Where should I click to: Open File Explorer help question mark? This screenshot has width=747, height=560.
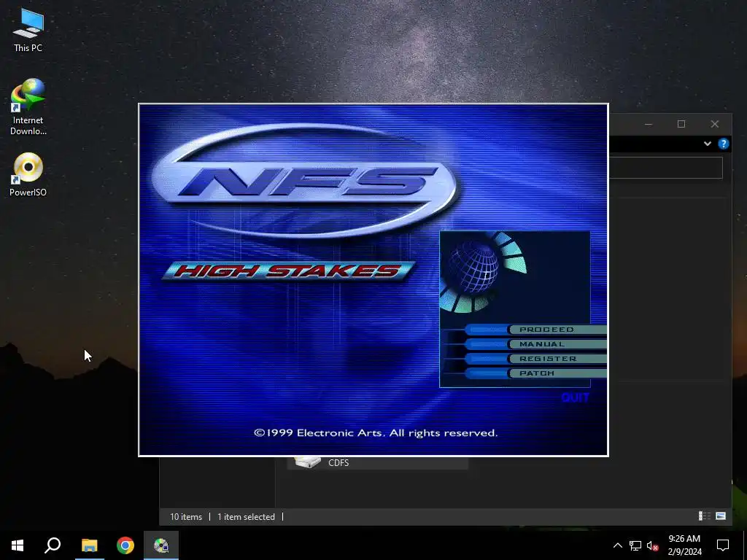723,144
